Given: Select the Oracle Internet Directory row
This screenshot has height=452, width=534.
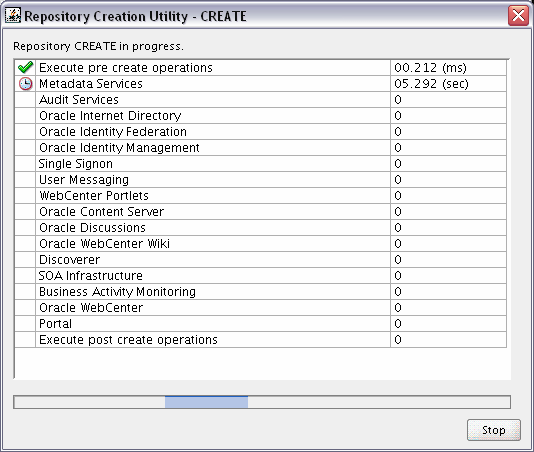Looking at the screenshot, I should (x=261, y=115).
